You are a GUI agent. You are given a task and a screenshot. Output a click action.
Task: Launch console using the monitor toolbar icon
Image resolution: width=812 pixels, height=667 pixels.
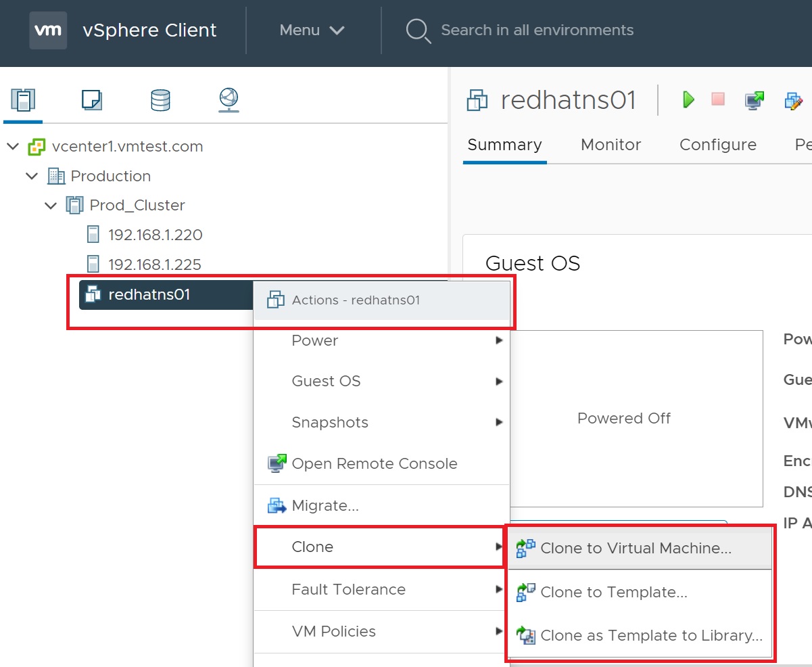754,100
